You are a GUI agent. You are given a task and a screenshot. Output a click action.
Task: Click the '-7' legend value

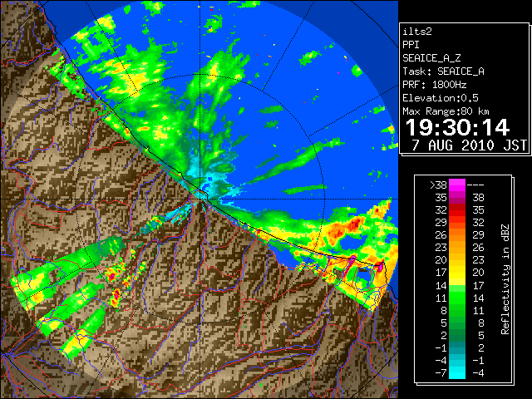coord(441,373)
